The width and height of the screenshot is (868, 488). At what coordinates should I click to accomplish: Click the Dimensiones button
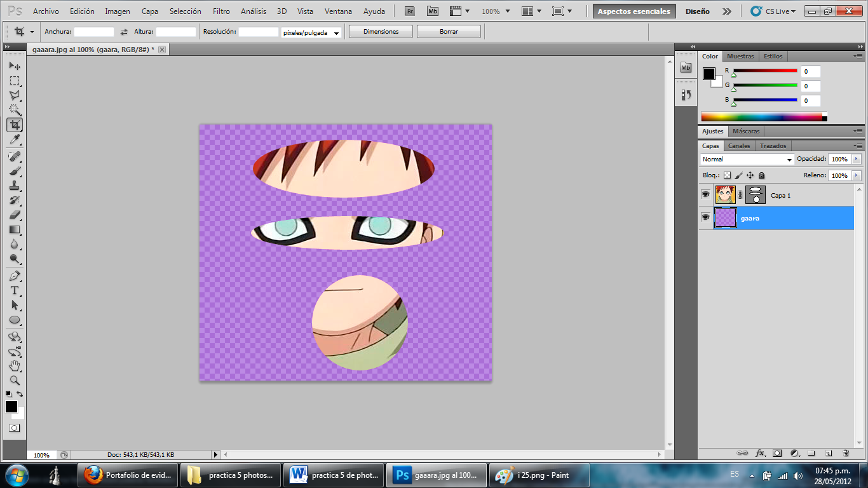click(x=381, y=32)
